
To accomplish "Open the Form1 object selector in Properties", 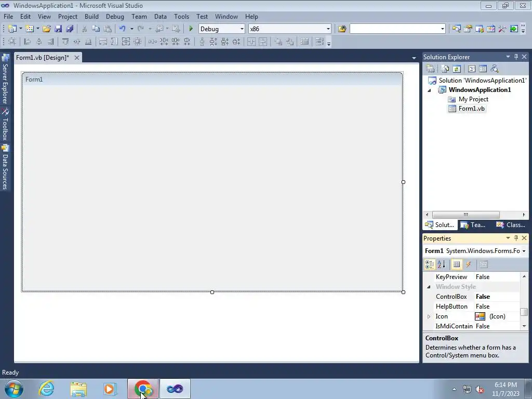I will (524, 251).
